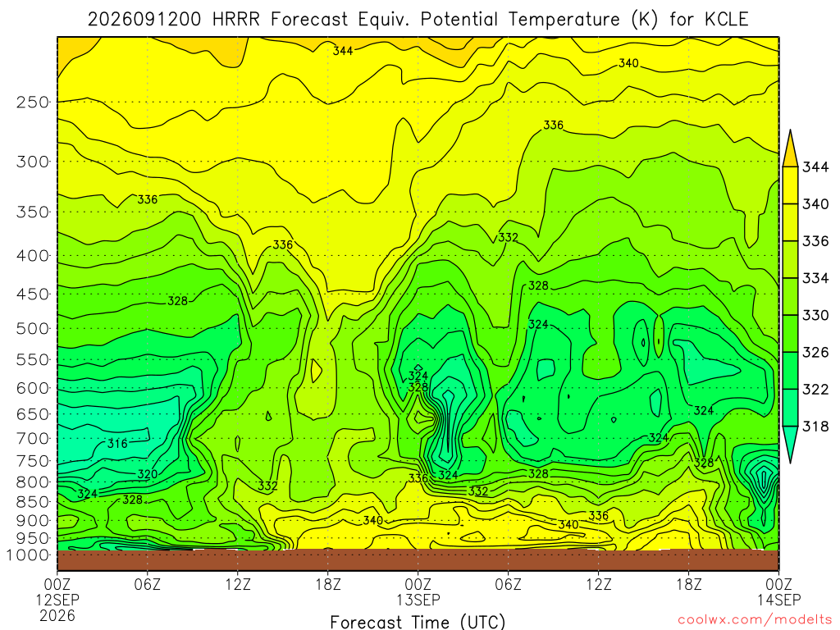Click the coolwx.com/modelts link
Screen dimensions: 840x630
click(x=755, y=620)
